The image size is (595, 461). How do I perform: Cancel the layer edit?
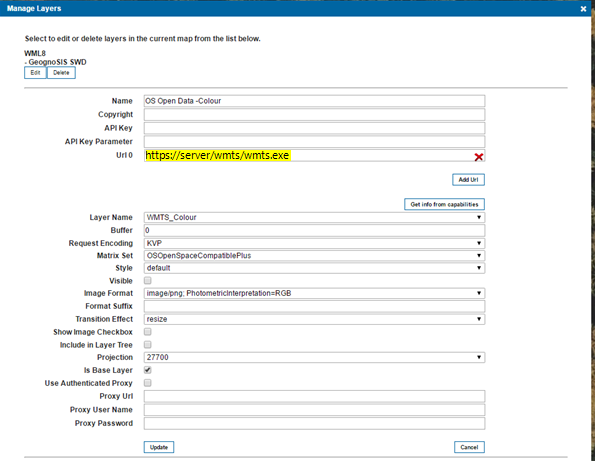[469, 447]
